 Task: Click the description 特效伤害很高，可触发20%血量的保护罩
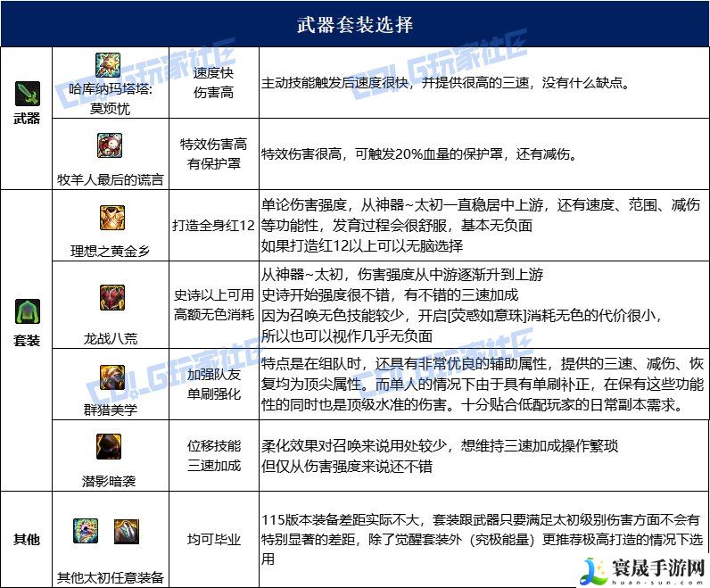pyautogui.click(x=420, y=154)
